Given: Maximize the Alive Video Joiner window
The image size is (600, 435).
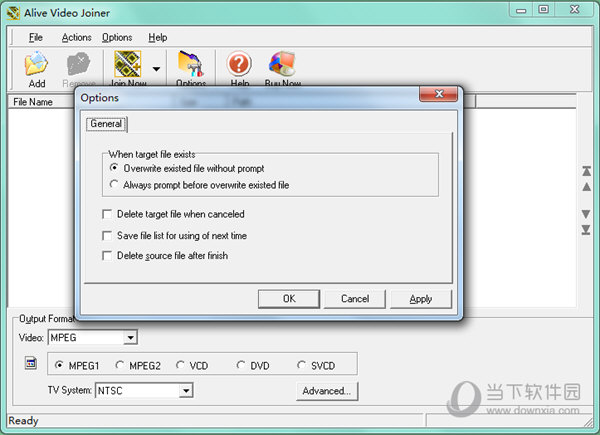Looking at the screenshot, I should [x=543, y=10].
